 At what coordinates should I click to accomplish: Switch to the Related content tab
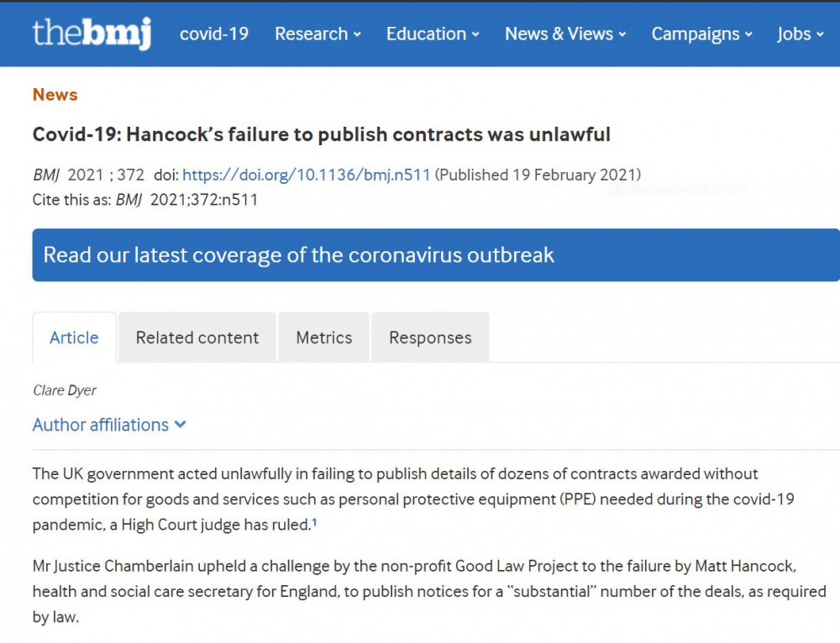[x=197, y=337]
